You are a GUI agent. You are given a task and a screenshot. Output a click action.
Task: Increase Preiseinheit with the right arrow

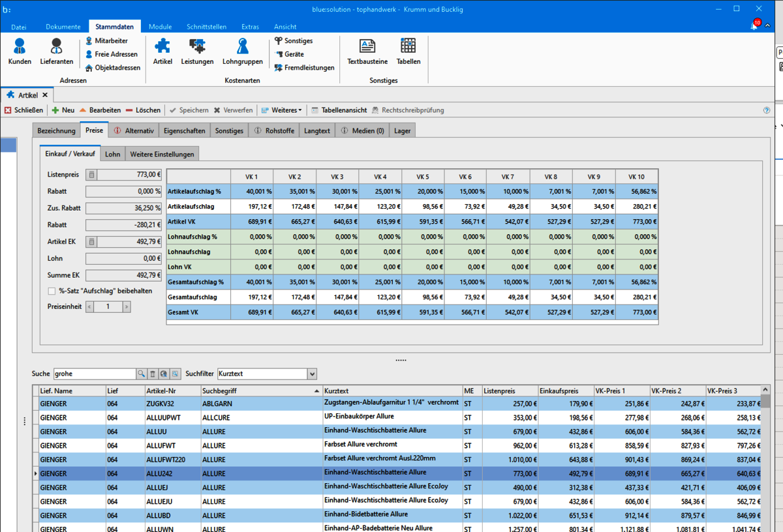pos(127,307)
